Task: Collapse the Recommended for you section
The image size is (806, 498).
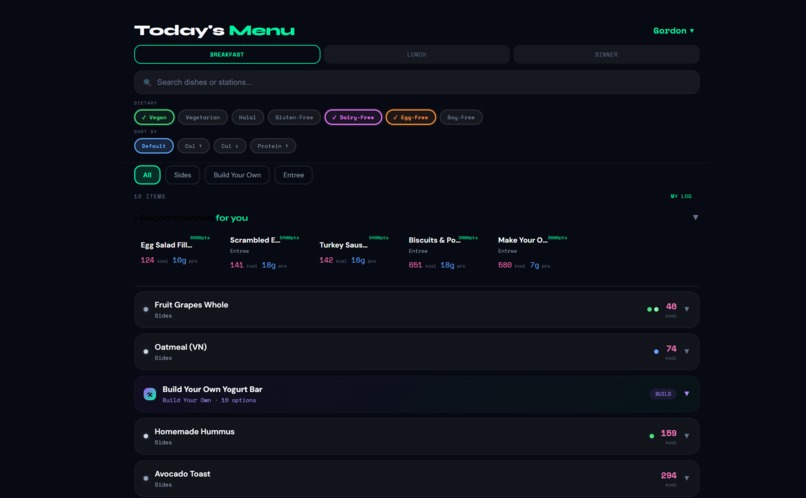Action: tap(695, 217)
